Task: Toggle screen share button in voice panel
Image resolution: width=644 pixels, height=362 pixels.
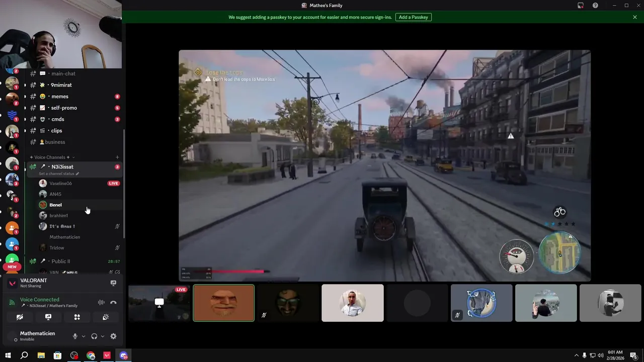Action: coord(48,317)
